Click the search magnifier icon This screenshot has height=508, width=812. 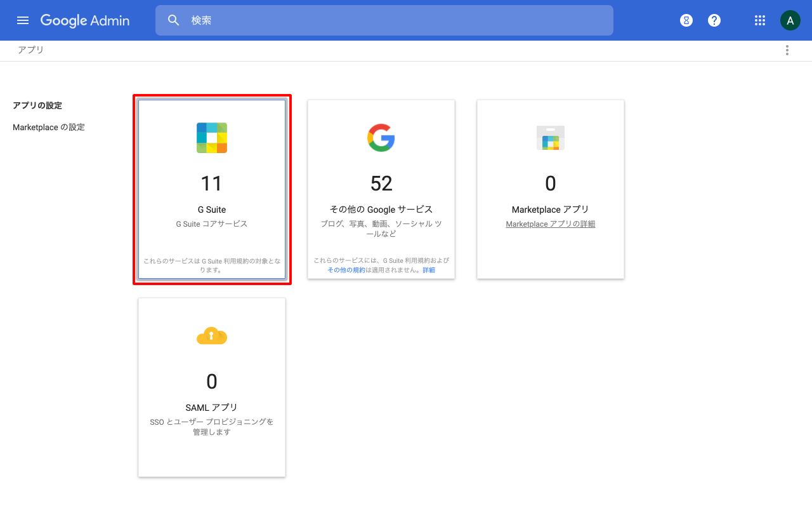click(x=174, y=20)
